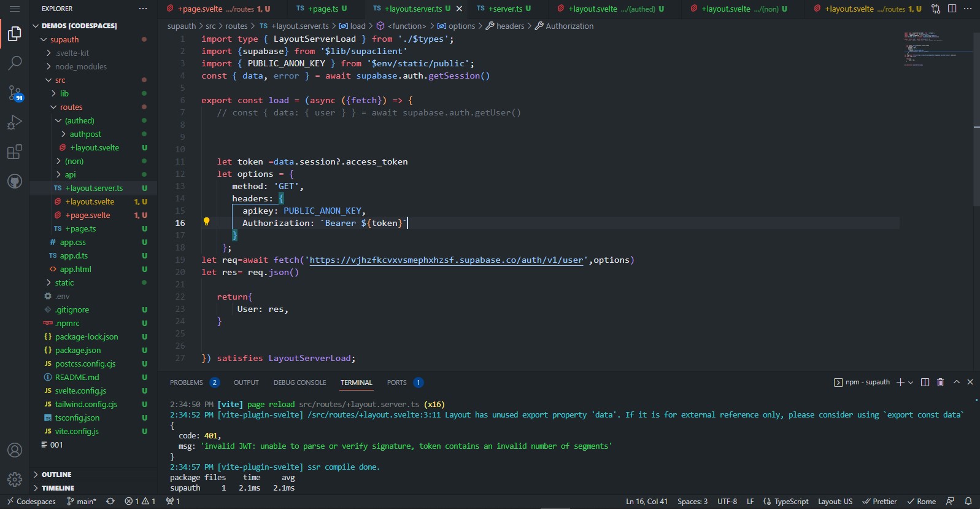The width and height of the screenshot is (980, 509).
Task: Close the terminal panel
Action: click(970, 382)
